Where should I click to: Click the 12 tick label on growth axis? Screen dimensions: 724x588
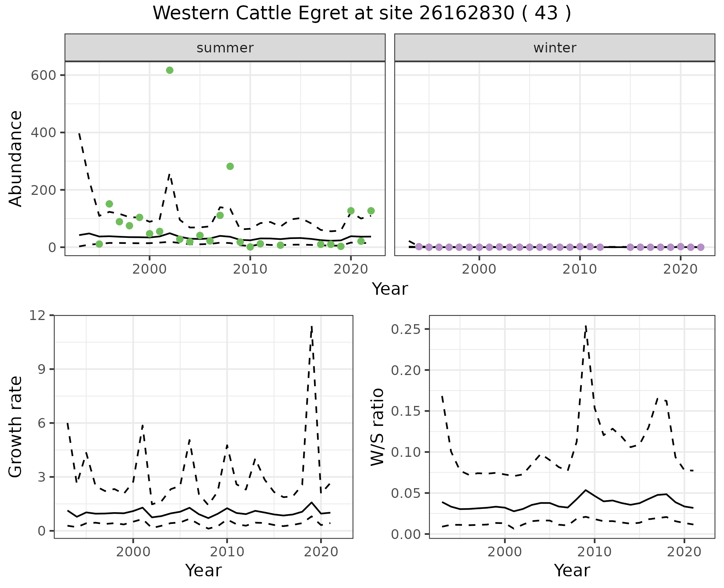point(37,315)
